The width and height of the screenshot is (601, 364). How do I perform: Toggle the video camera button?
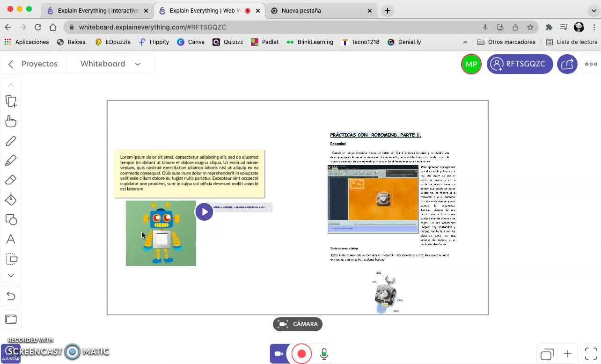pos(279,354)
